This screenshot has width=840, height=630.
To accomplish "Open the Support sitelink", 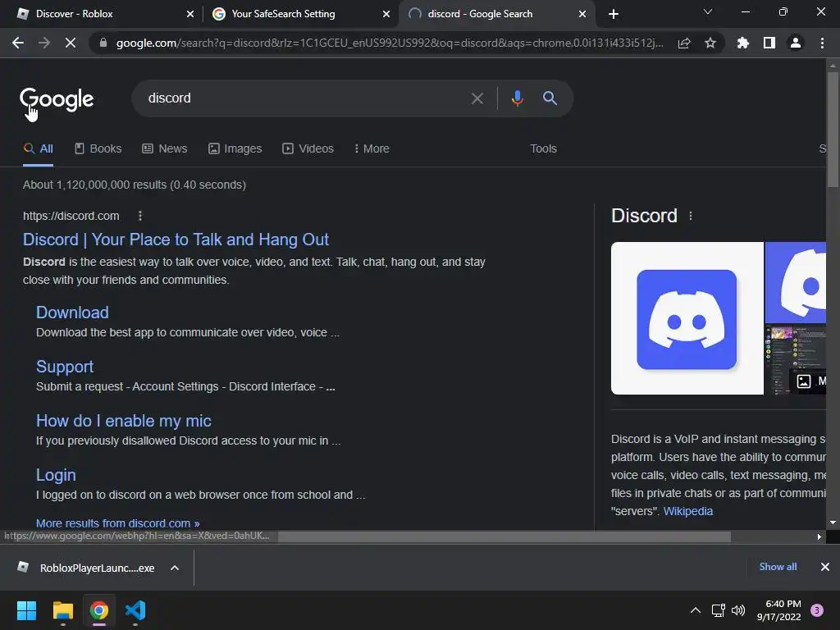I will [65, 367].
